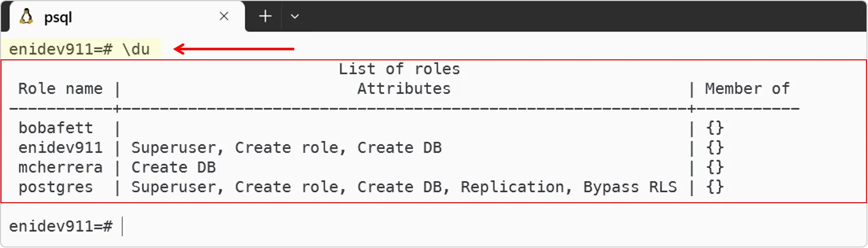Click the "Member of" column header
868x248 pixels.
pos(747,89)
